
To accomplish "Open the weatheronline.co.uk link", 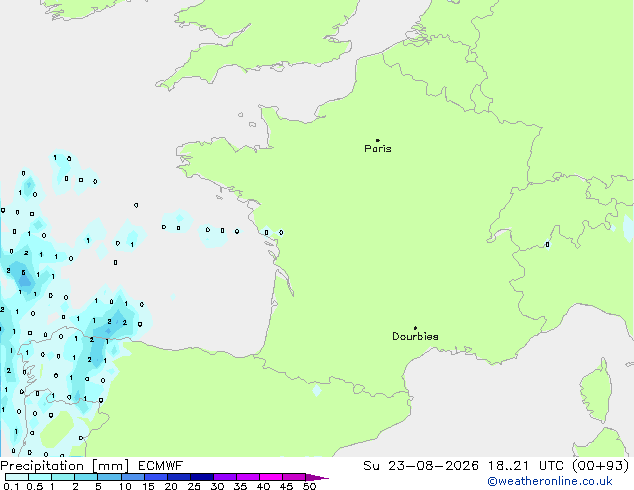I will [550, 482].
